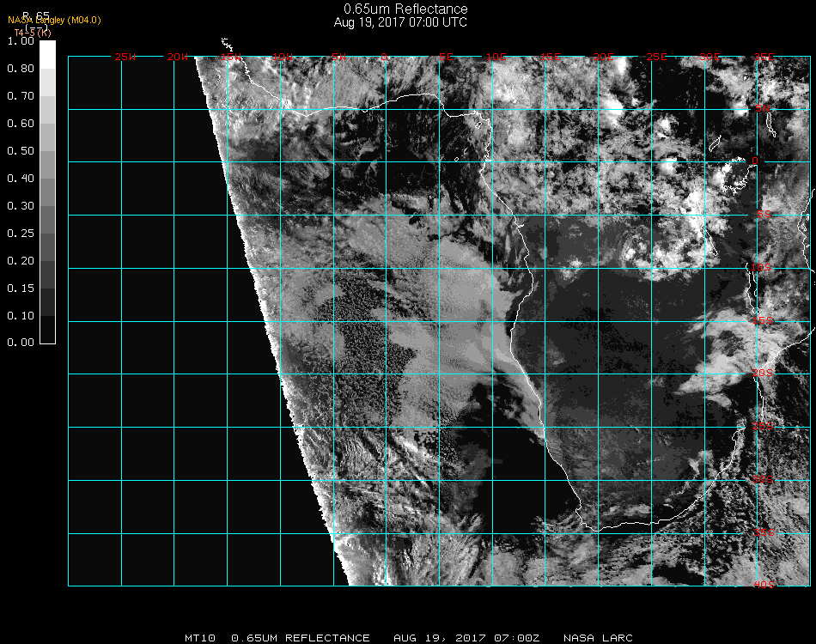
Task: Click the 5W longitude label
Action: (x=338, y=57)
